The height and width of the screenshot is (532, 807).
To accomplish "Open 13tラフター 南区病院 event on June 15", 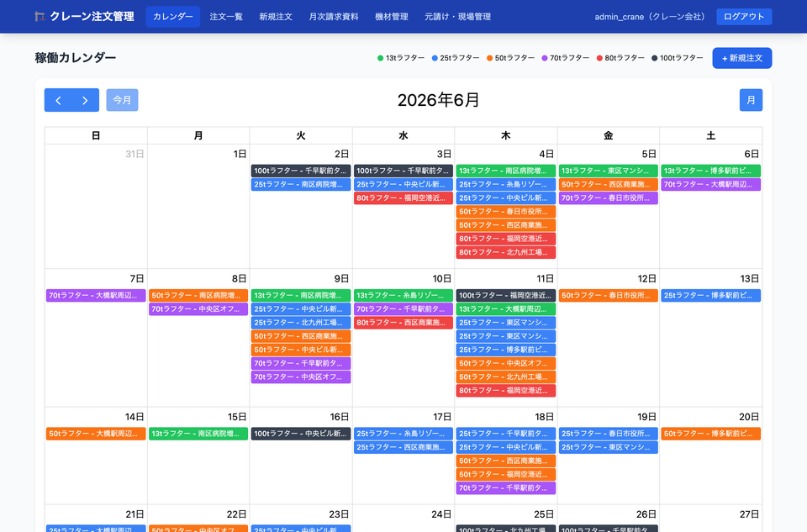I will click(198, 434).
